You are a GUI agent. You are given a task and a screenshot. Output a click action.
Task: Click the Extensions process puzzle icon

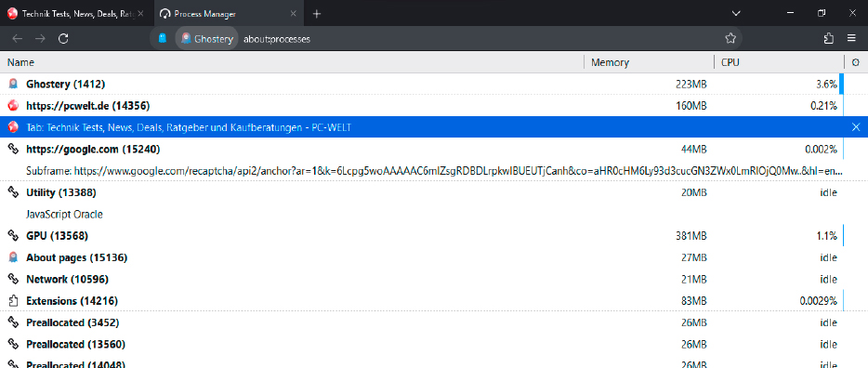(x=13, y=301)
